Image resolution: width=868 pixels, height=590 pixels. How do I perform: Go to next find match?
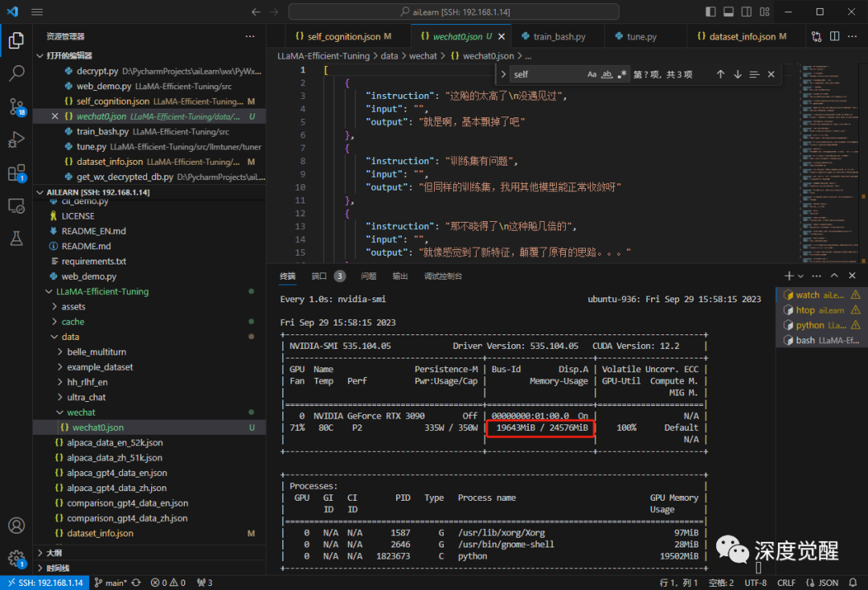pyautogui.click(x=737, y=74)
